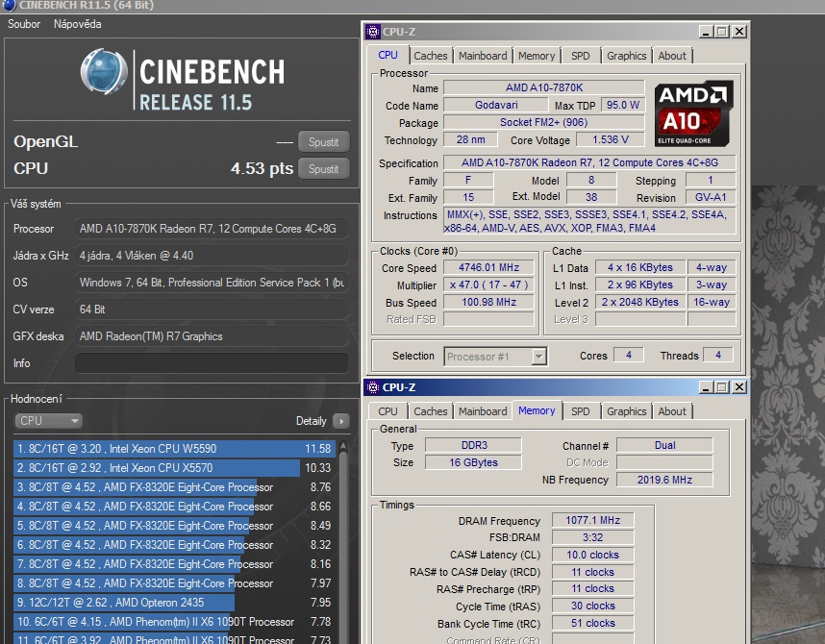Select FX-8320E ranking row scoring 8.32
Viewport: 825px width, 644px height.
coord(174,545)
